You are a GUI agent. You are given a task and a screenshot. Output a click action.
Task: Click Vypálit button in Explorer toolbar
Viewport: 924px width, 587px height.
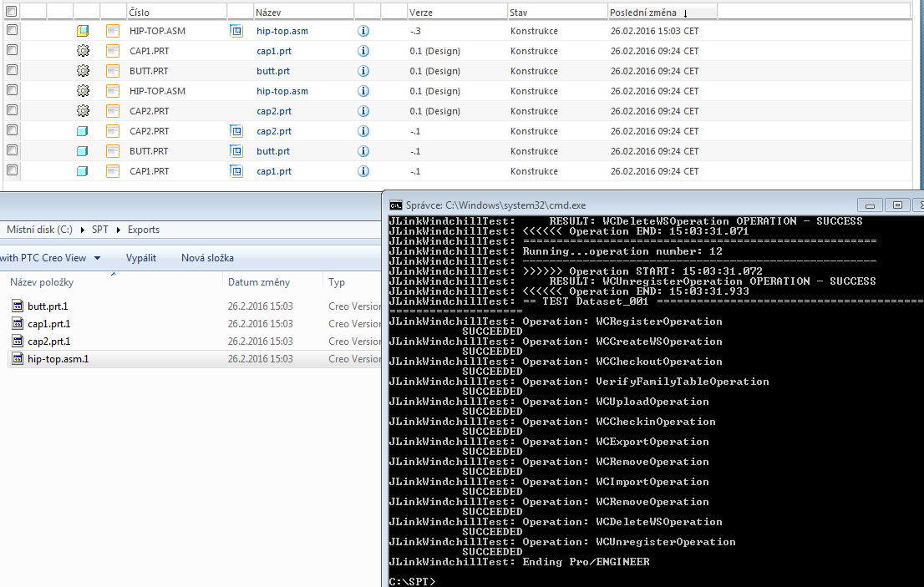pyautogui.click(x=141, y=258)
